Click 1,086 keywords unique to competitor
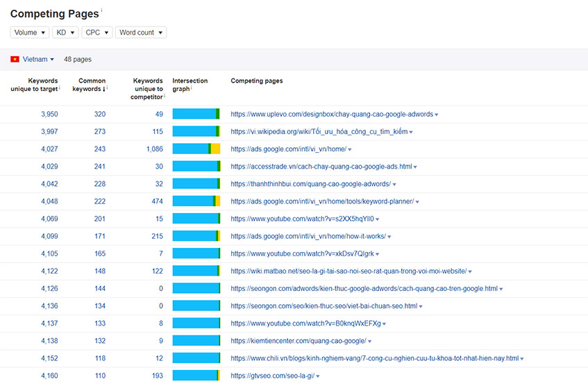The height and width of the screenshot is (384, 588). point(155,149)
